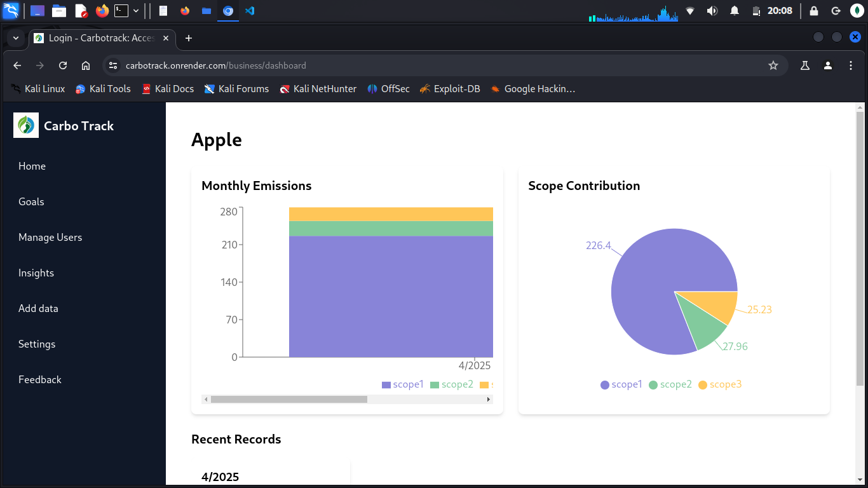Expand the terminal launcher dropdown arrow

click(136, 11)
